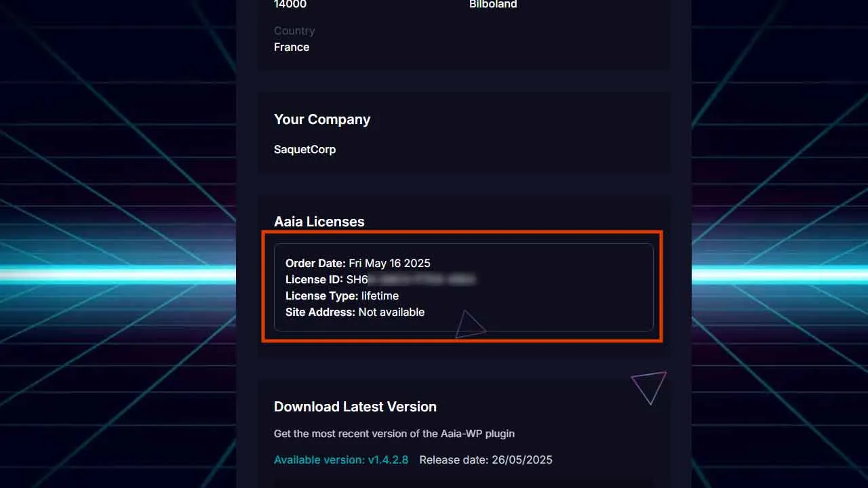The width and height of the screenshot is (868, 488).
Task: Select the Aaia Licenses heading
Action: point(319,222)
